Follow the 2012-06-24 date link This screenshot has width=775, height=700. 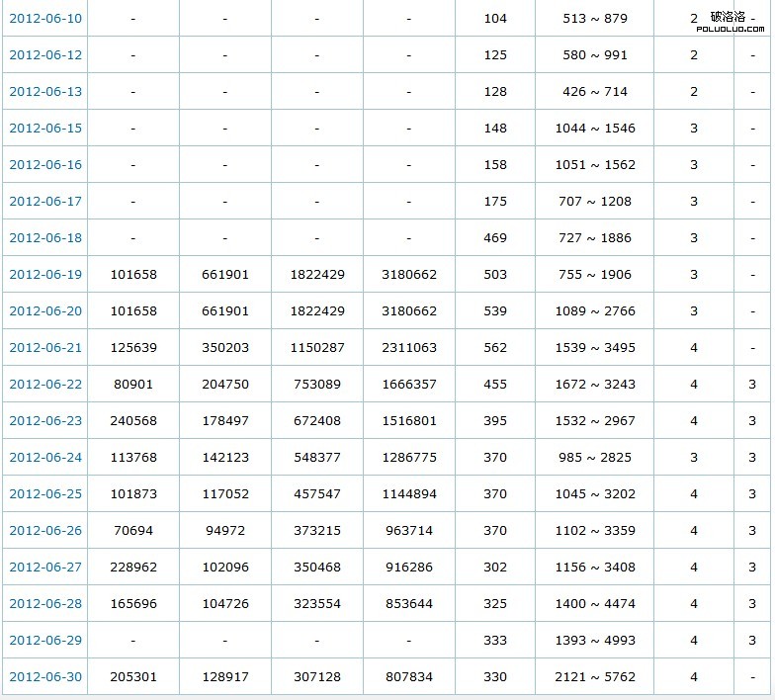click(x=45, y=458)
